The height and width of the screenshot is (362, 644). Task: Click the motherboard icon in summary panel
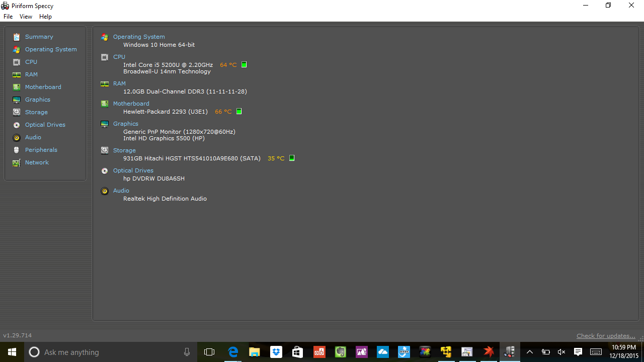click(105, 104)
